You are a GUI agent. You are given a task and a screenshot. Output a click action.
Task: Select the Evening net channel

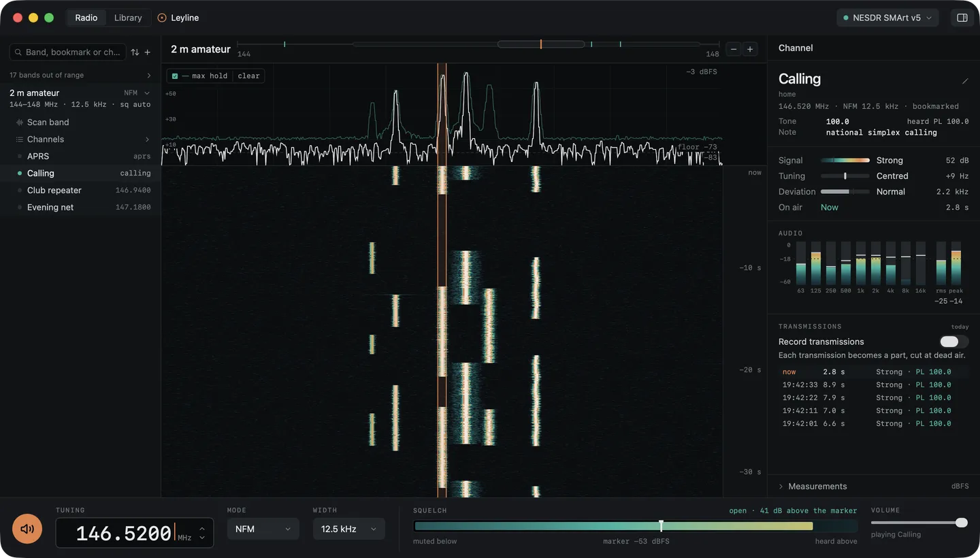click(80, 208)
